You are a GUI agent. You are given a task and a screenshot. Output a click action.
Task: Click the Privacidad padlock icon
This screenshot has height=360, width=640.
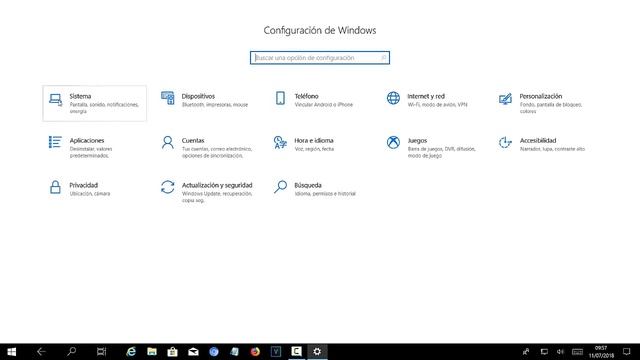point(55,187)
